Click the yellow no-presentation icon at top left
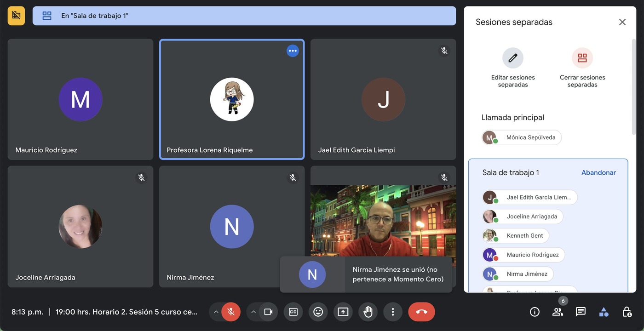 (16, 16)
